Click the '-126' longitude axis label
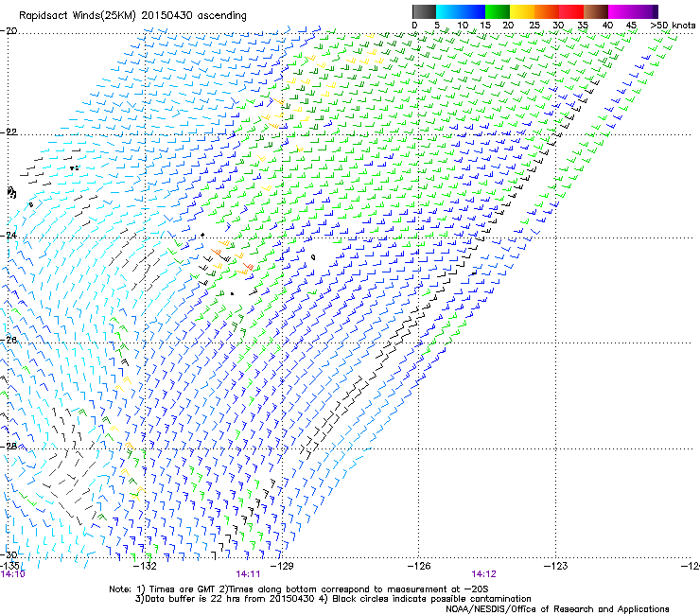 point(419,566)
